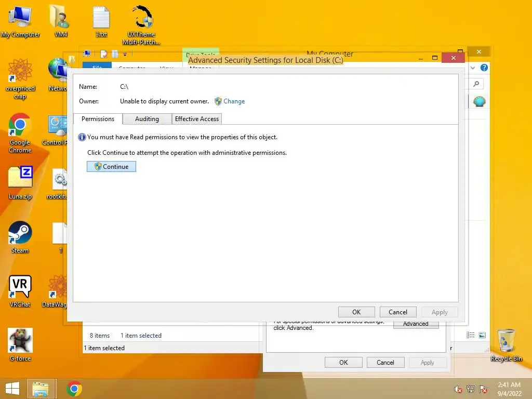Select the Luna.zip archive icon
This screenshot has height=399, width=532.
tap(20, 183)
